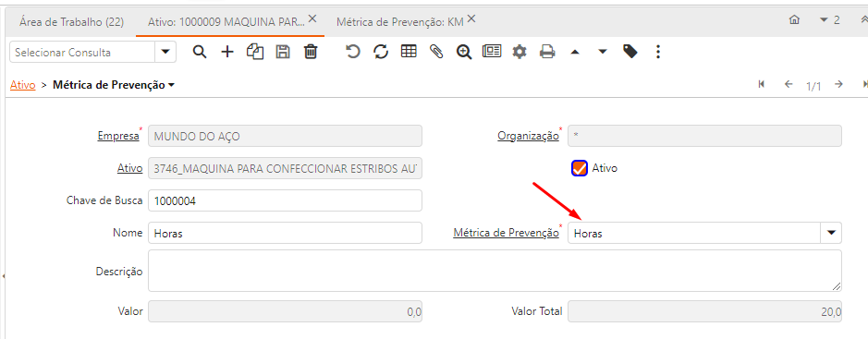Switch to grid view

pyautogui.click(x=409, y=52)
